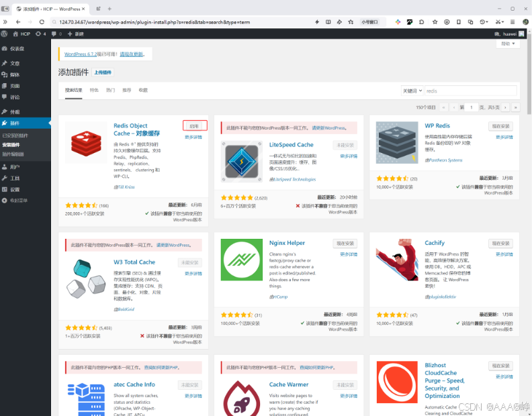532x416 pixels.
Task: Click the W3 Total Cache cubes icon
Action: click(86, 279)
